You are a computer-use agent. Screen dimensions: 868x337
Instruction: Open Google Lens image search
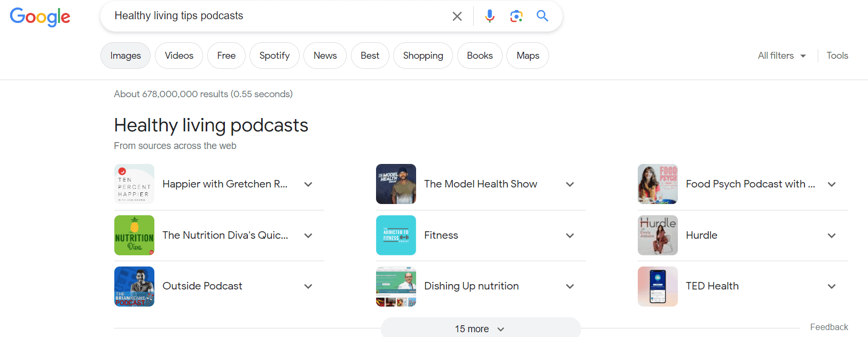[516, 16]
